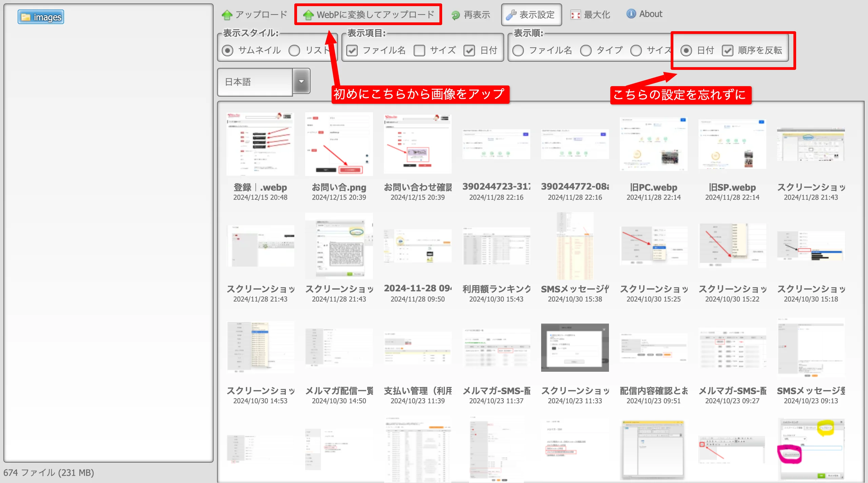Click date text 2024/10/30 15:43
The height and width of the screenshot is (483, 868).
496,299
